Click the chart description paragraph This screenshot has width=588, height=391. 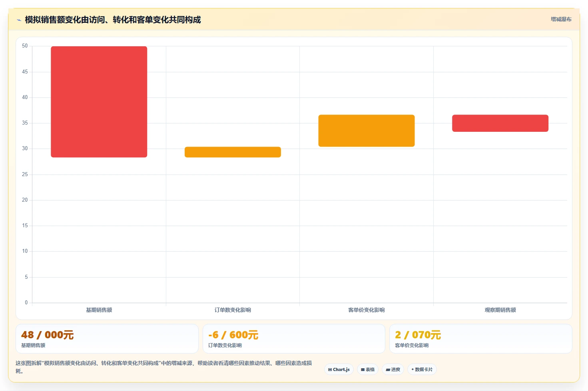163,367
